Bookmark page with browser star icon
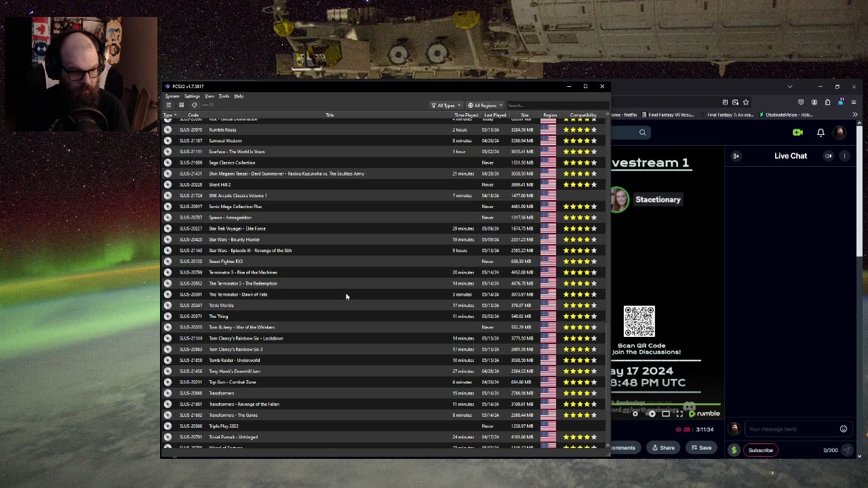This screenshot has height=488, width=868. pos(746,102)
